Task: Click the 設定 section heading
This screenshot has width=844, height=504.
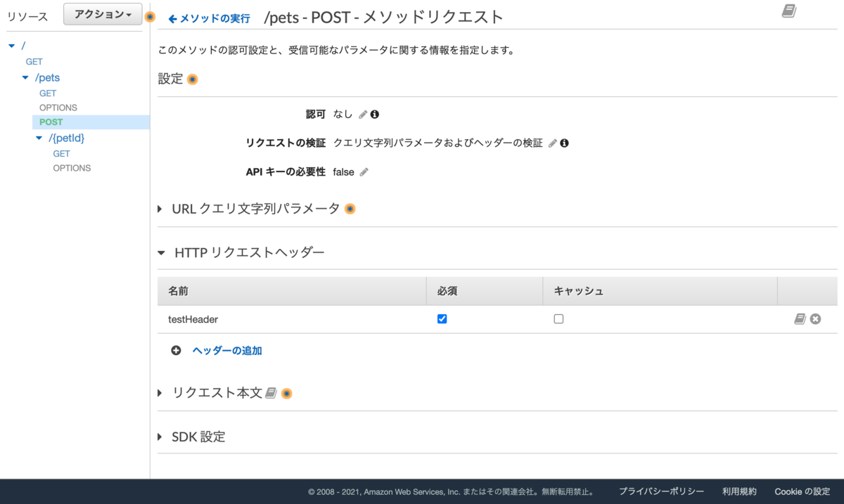Action: pyautogui.click(x=170, y=79)
